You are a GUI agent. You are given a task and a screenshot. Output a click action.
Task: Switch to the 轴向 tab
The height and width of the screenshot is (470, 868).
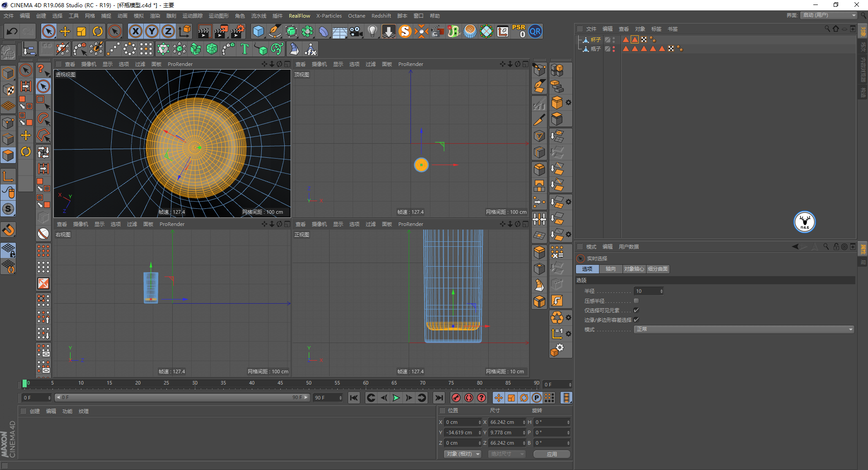pyautogui.click(x=610, y=269)
